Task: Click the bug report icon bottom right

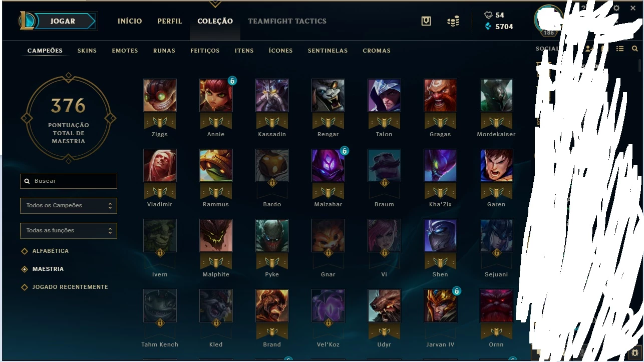Action: [635, 353]
